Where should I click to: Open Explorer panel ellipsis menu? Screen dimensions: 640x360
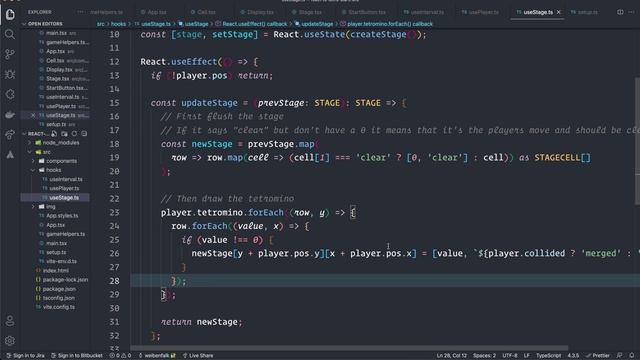tap(80, 12)
